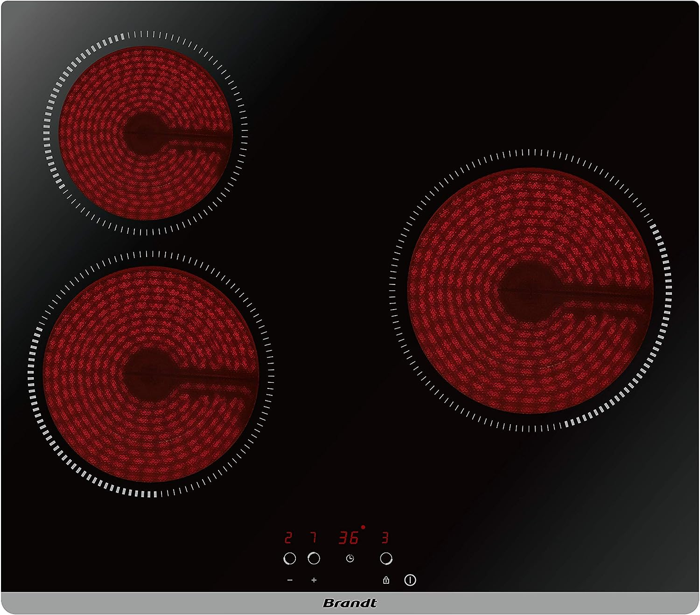Click the bottom-left heating zone
Viewport: 700px width, 615px height.
[151, 374]
